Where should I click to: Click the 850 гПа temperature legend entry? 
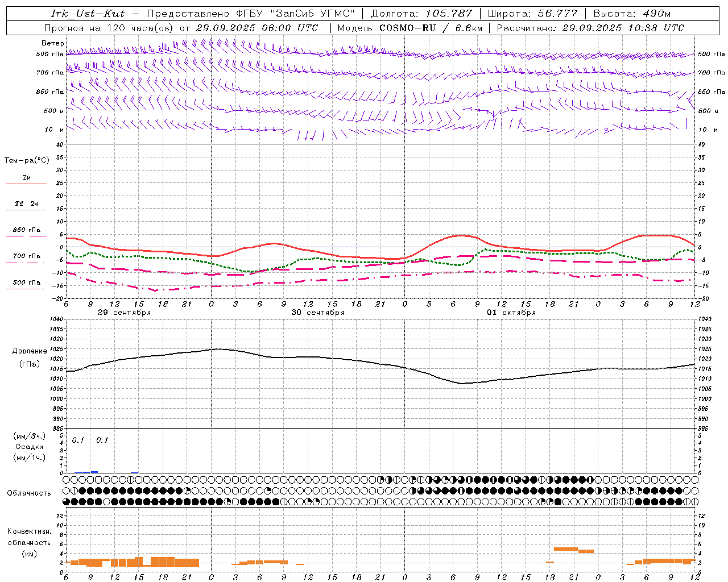[27, 230]
